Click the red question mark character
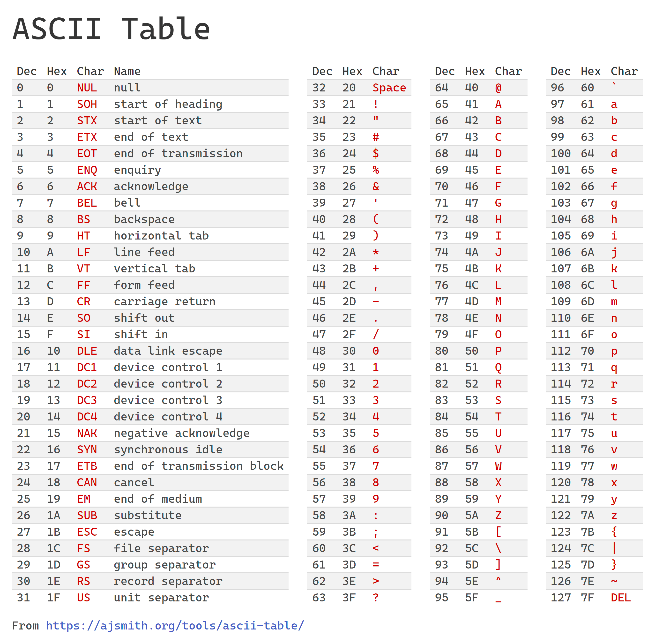This screenshot has width=655, height=644. (375, 598)
